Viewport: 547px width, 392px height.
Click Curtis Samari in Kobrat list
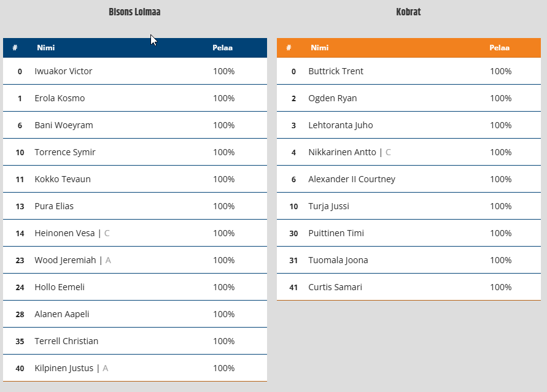[x=335, y=287]
